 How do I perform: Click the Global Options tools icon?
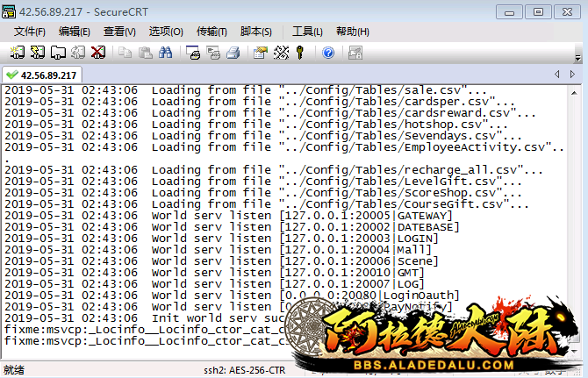[x=281, y=53]
